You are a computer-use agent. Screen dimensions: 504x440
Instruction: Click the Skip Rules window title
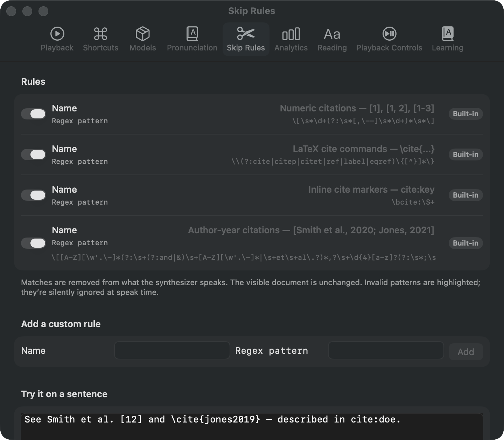click(x=252, y=11)
